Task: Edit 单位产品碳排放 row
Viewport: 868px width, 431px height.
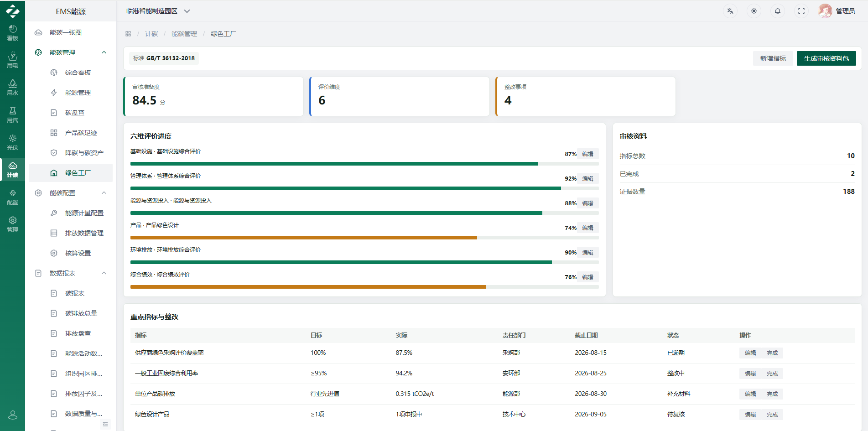Action: [750, 394]
